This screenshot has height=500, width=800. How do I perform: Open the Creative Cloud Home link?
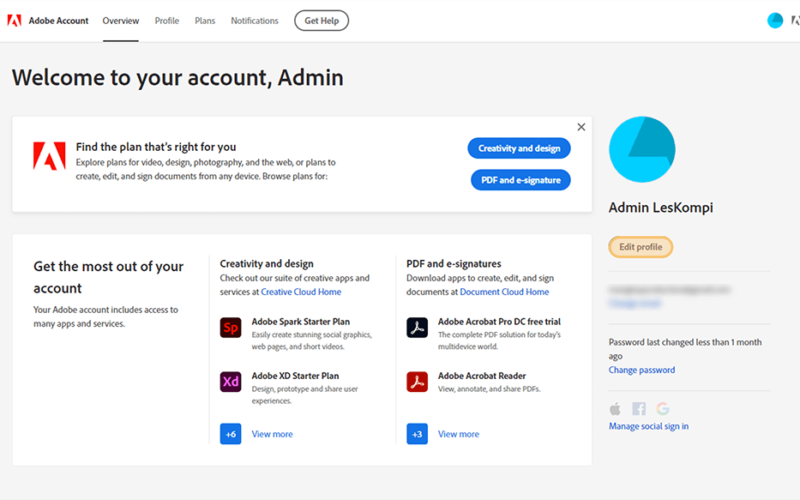pyautogui.click(x=301, y=292)
